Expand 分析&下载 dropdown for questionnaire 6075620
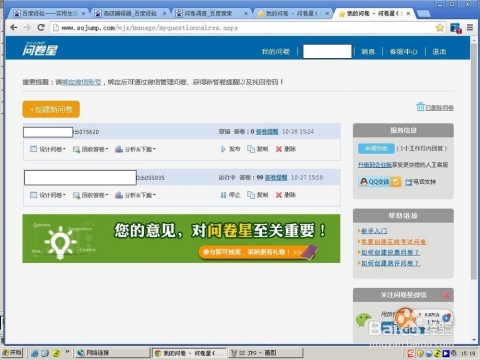This screenshot has width=480, height=360. pyautogui.click(x=135, y=149)
